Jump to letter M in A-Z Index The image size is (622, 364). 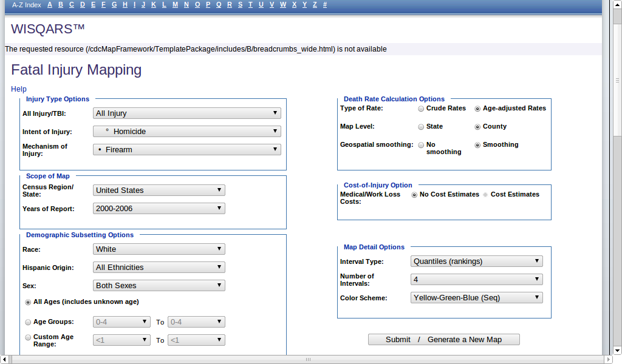[x=175, y=5]
